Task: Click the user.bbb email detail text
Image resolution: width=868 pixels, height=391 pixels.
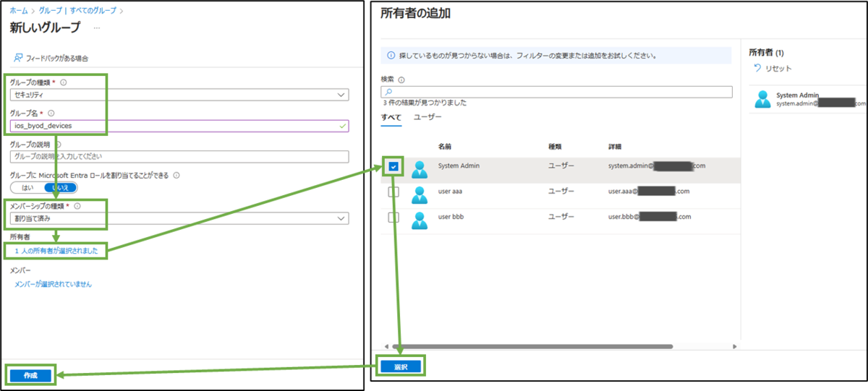Action: click(649, 216)
